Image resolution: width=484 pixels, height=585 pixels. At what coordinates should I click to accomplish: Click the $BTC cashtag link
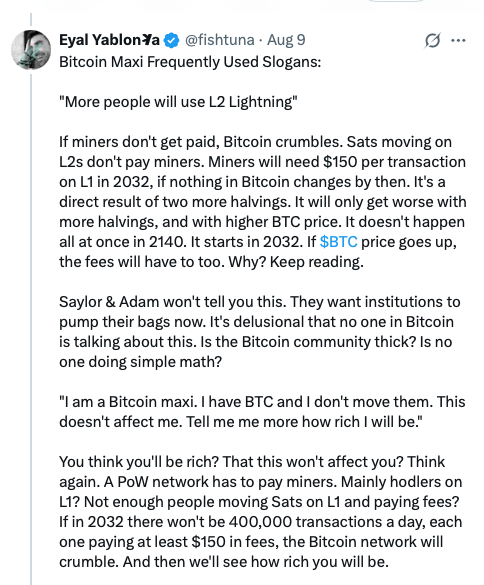(338, 242)
